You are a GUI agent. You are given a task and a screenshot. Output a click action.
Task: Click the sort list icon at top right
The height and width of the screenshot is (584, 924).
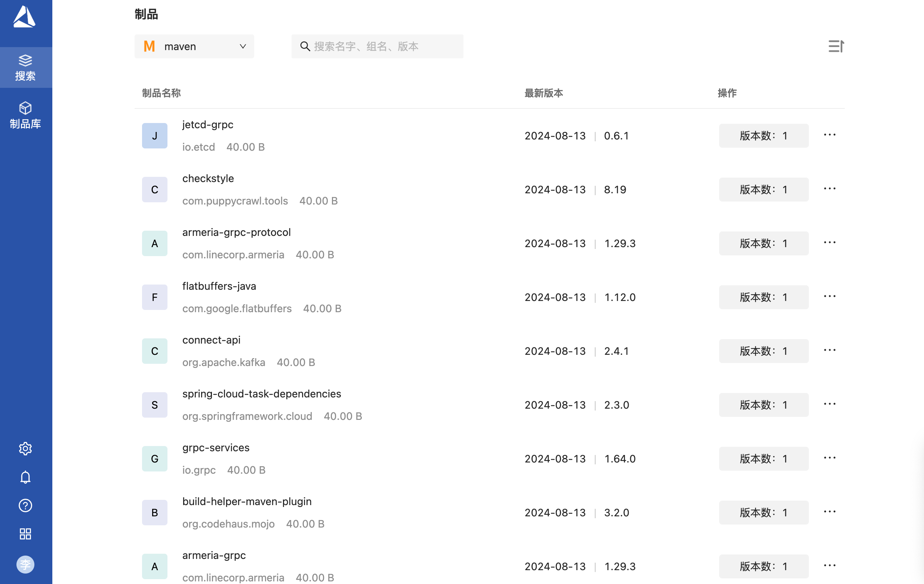pos(836,46)
